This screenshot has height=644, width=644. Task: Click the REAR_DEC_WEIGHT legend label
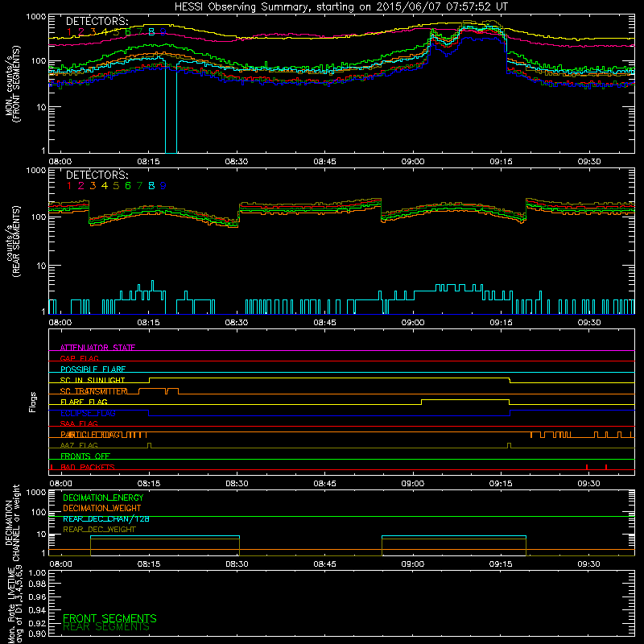coord(99,530)
